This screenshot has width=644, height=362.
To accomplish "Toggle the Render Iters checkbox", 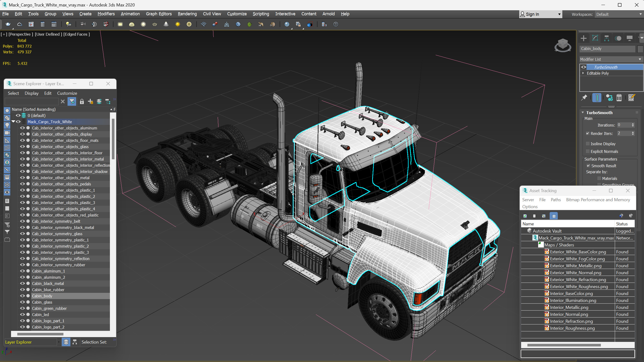I will click(588, 134).
